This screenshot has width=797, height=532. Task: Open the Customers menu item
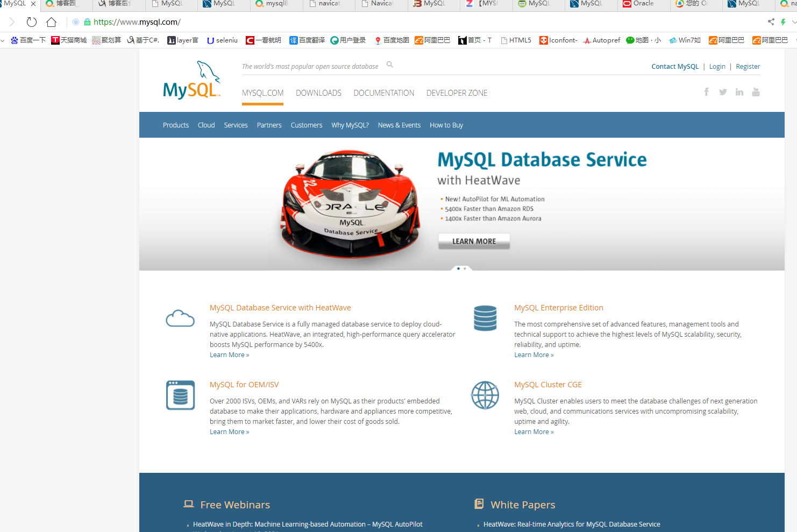click(x=307, y=125)
